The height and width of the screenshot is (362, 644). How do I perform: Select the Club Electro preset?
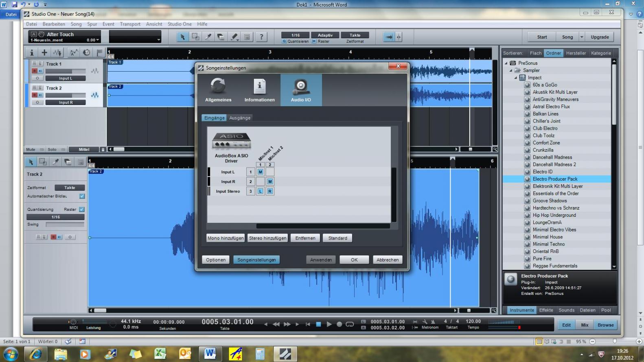[x=545, y=128]
